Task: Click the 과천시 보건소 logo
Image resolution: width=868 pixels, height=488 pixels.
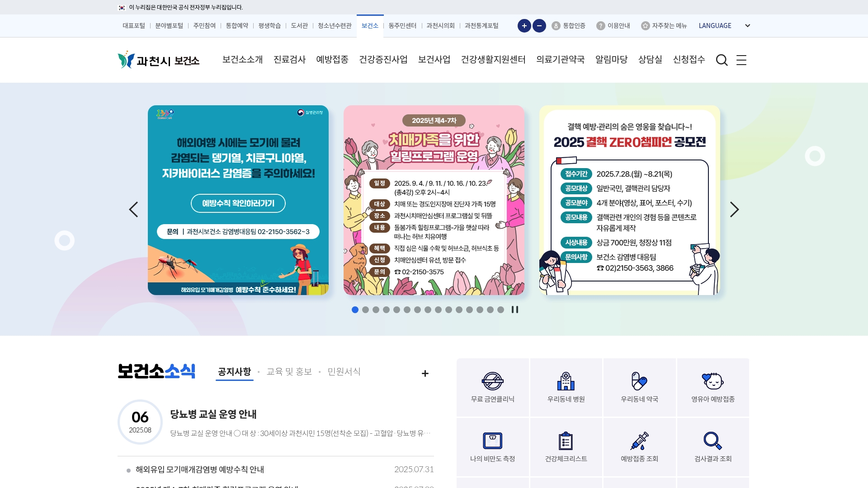Action: coord(159,60)
